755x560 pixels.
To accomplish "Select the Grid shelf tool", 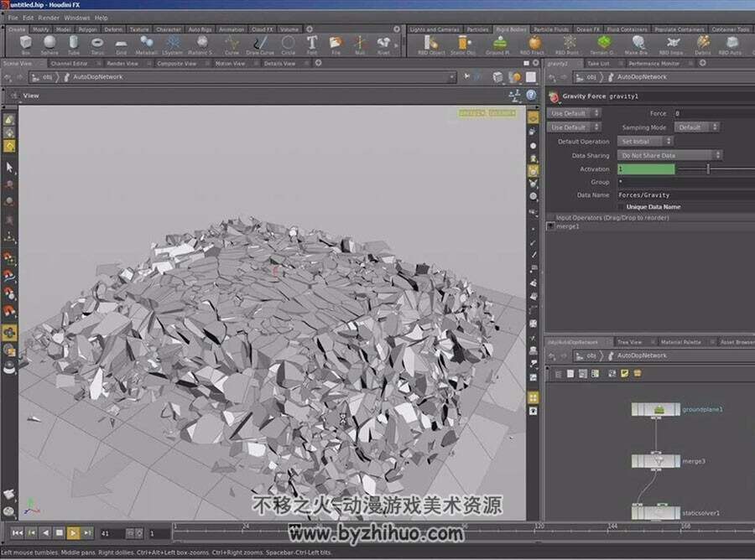I will 122,45.
